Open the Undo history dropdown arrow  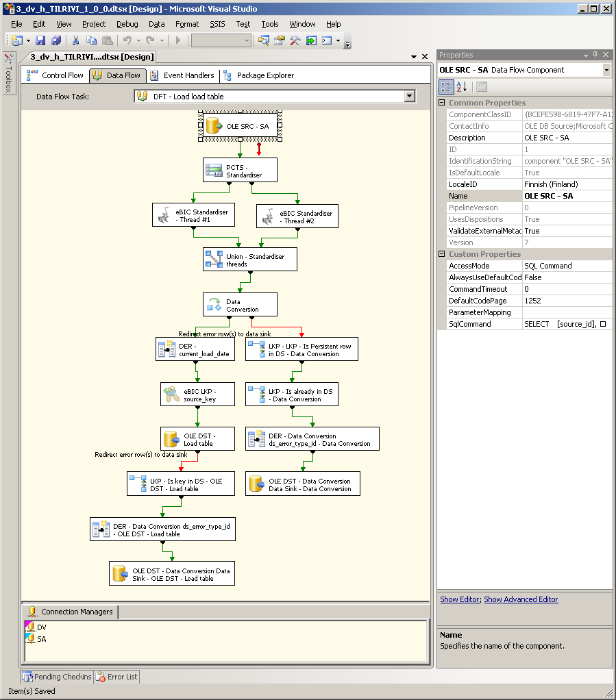pos(138,40)
